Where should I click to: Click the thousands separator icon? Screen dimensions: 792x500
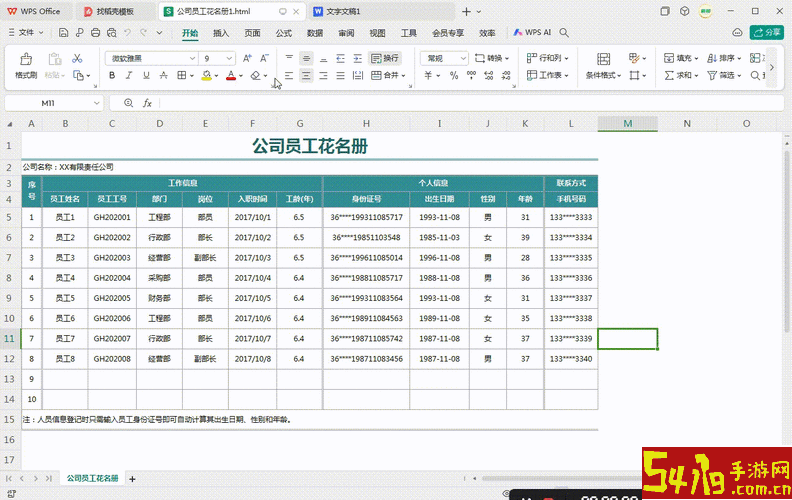(x=471, y=75)
